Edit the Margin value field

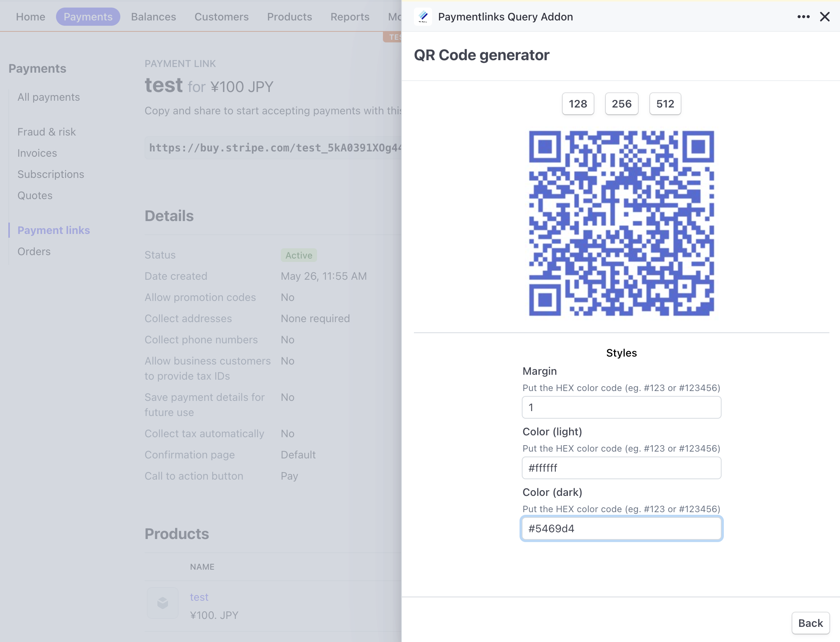tap(621, 407)
